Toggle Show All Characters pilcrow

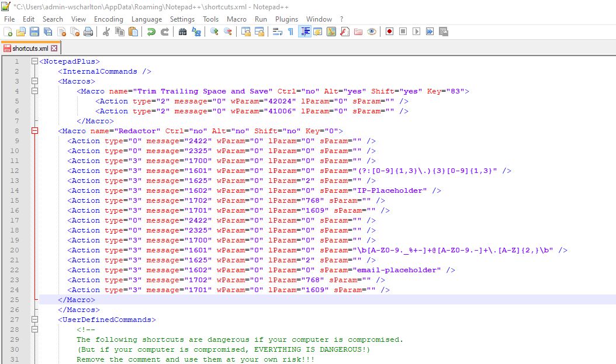[290, 32]
